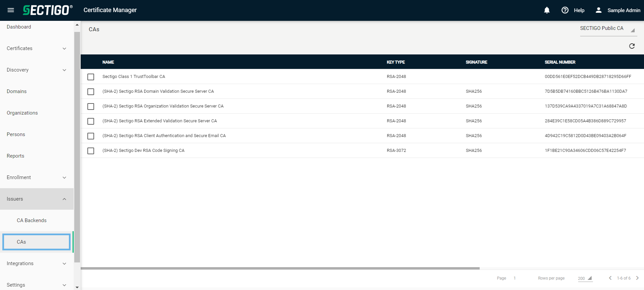This screenshot has width=644, height=290.
Task: Expand the Integrations sidebar chevron
Action: [x=64, y=264]
